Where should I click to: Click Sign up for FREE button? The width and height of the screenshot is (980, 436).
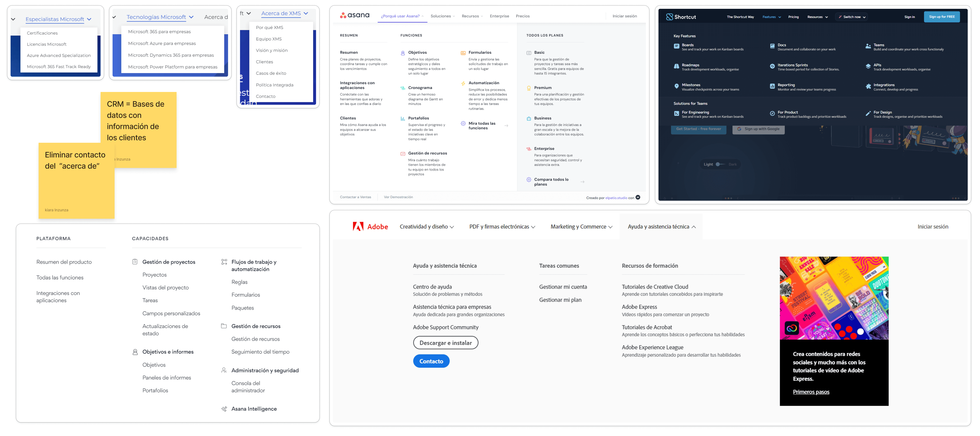tap(942, 17)
